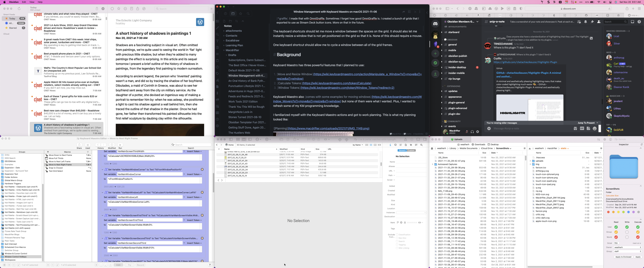Toggle Group Read permission in Inspector

[x=616, y=232]
